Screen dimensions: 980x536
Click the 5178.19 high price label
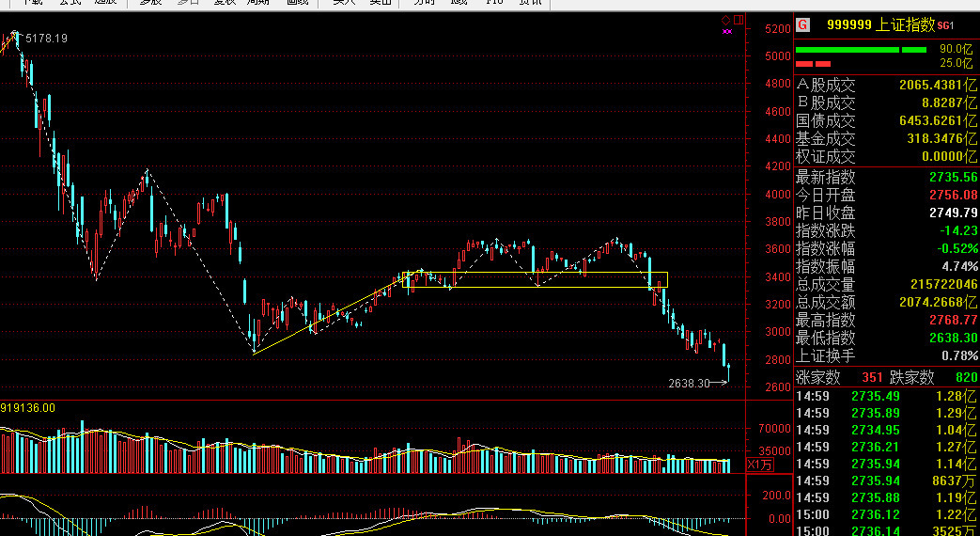click(x=46, y=39)
